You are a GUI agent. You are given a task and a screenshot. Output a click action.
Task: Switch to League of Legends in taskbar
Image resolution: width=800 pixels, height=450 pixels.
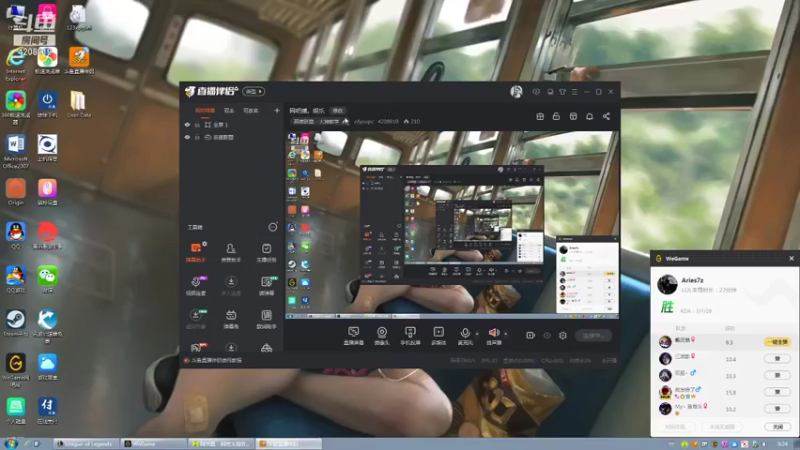click(x=87, y=444)
